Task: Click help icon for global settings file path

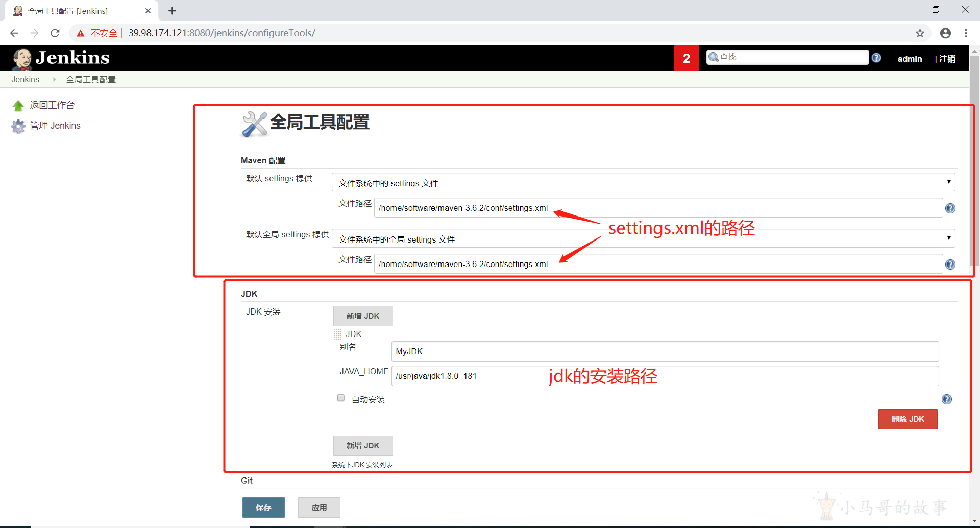Action: tap(950, 265)
